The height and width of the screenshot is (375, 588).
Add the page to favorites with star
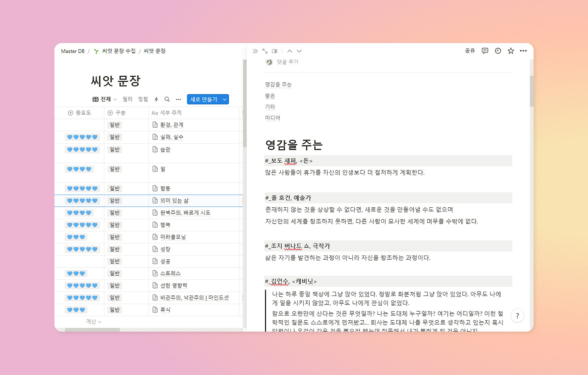pyautogui.click(x=510, y=51)
